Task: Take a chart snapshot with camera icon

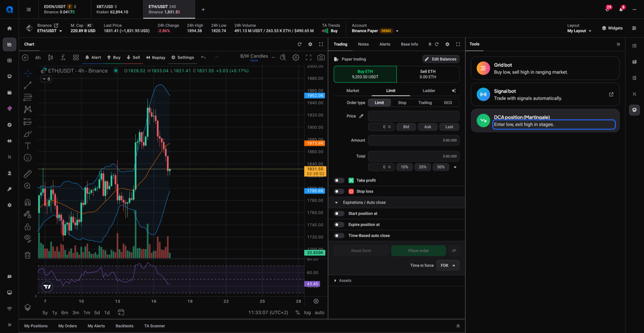Action: click(x=321, y=57)
